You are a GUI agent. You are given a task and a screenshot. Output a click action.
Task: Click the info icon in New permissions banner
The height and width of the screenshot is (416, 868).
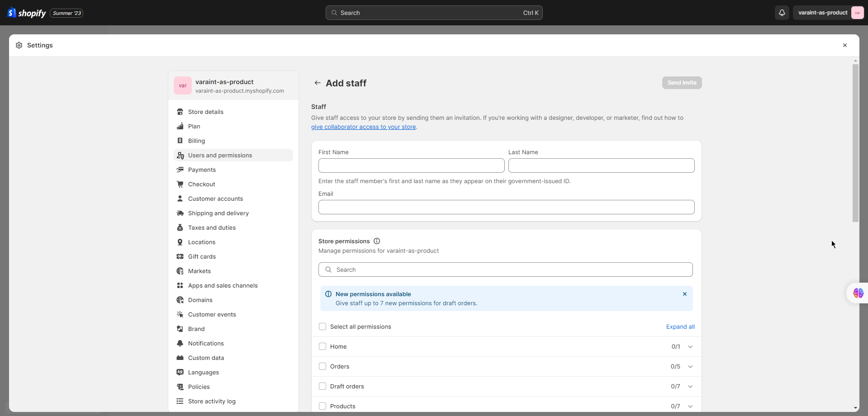(328, 294)
